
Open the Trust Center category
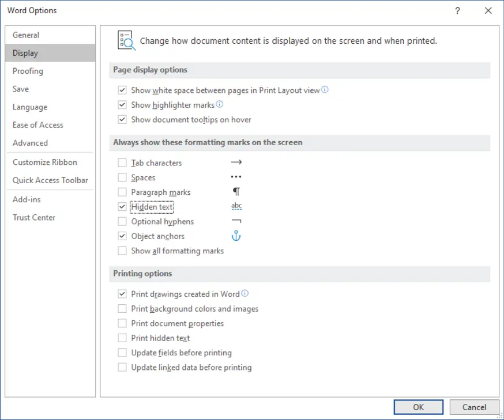pyautogui.click(x=50, y=217)
